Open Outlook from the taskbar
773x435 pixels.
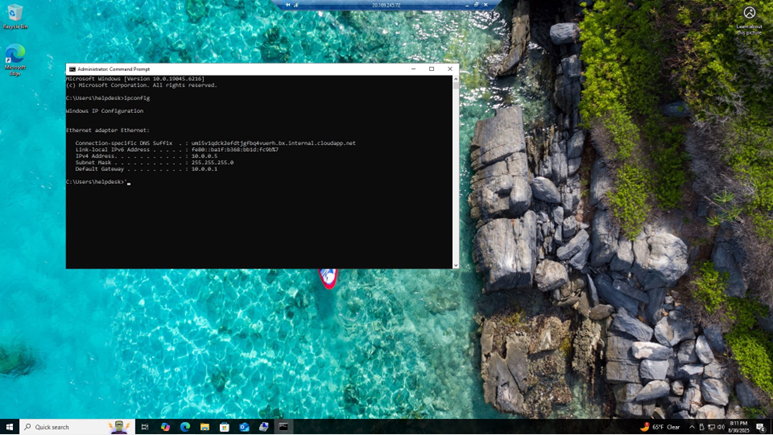click(244, 427)
